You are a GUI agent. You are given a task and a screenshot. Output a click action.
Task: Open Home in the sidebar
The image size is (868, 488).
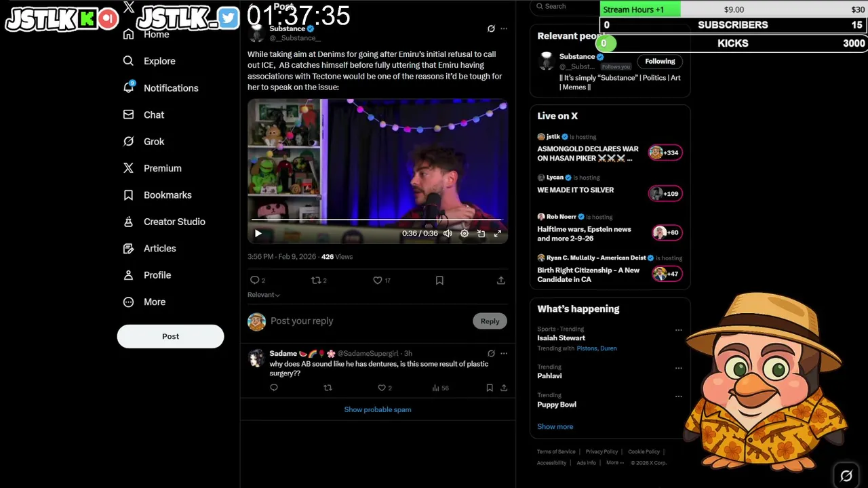[146, 34]
